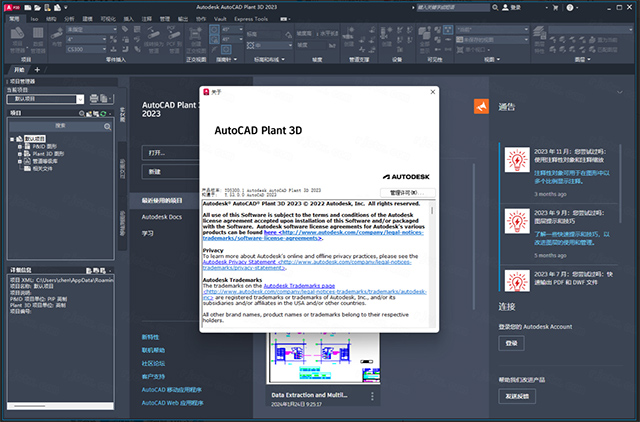Open the Express Tools ribbon tab
Screen dimensions: 640x422
pos(251,19)
